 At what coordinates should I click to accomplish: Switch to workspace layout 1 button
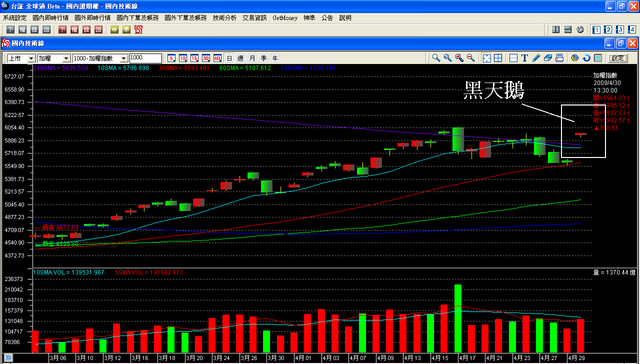coord(596,29)
